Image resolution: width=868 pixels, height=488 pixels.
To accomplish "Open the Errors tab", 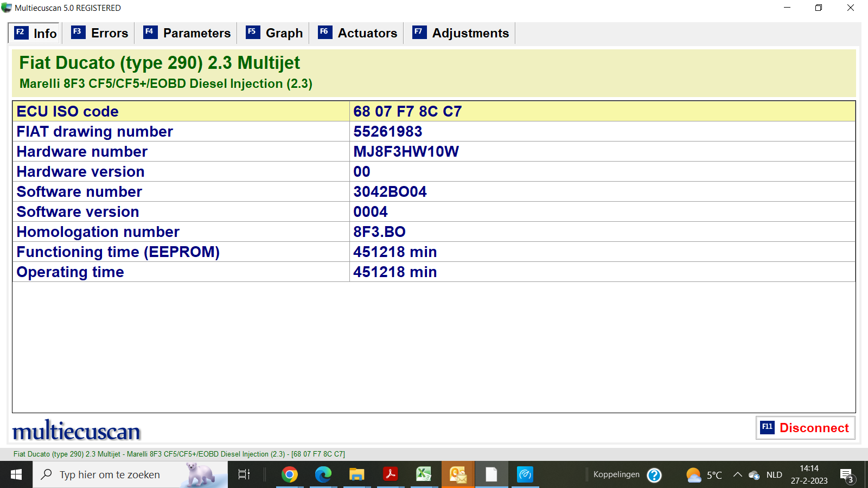I will point(100,33).
